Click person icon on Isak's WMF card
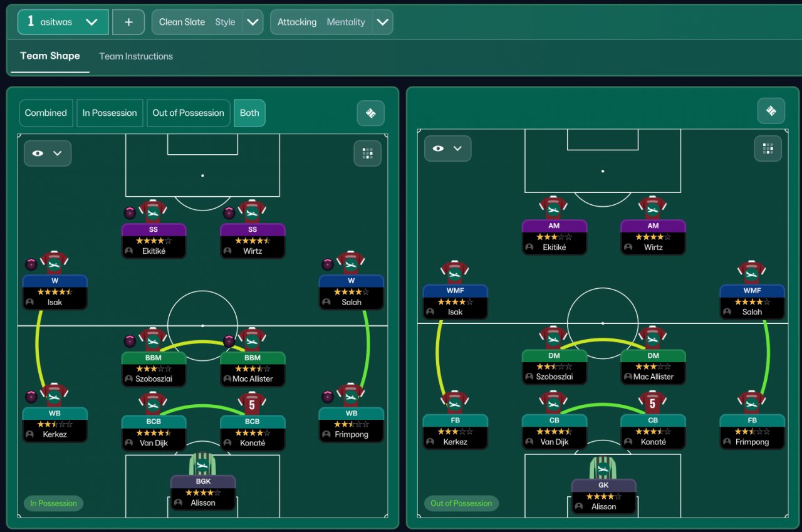Image resolution: width=802 pixels, height=532 pixels. tap(430, 312)
